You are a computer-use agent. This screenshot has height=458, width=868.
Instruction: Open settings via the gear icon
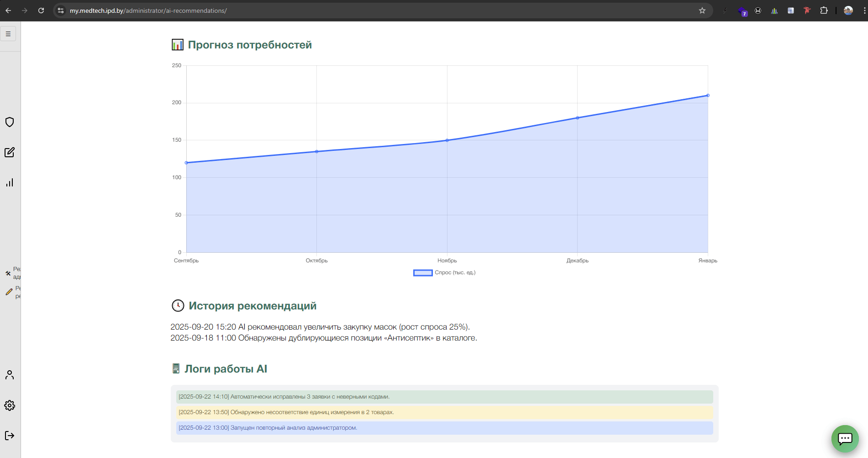10,405
